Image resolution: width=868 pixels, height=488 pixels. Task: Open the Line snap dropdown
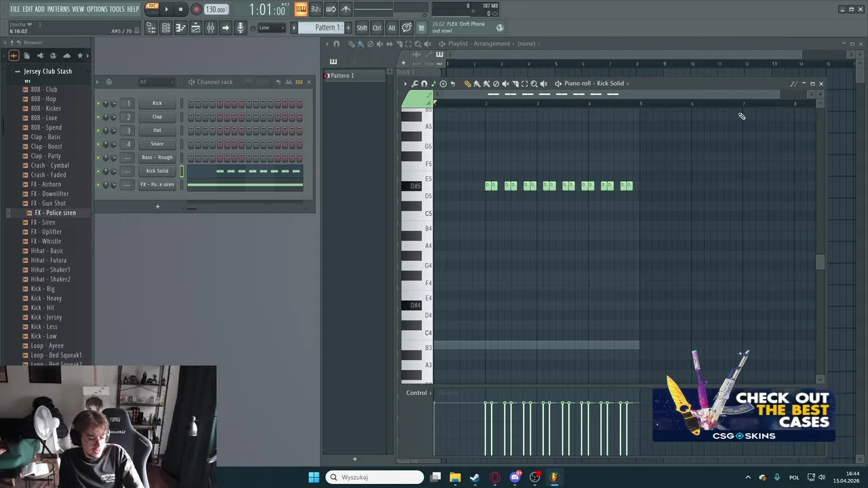273,28
